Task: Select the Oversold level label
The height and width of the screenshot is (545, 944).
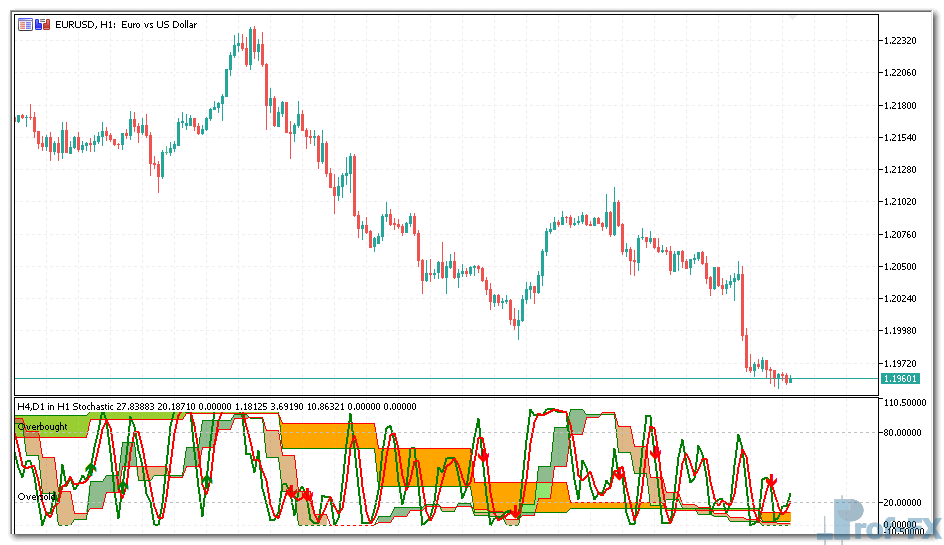Action: (x=34, y=496)
